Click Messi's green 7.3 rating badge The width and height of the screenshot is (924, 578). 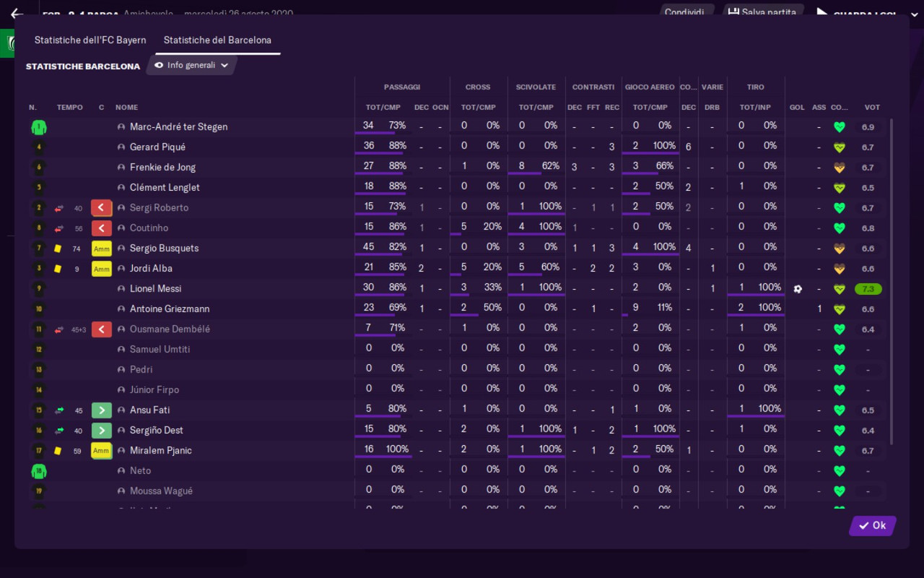tap(868, 289)
